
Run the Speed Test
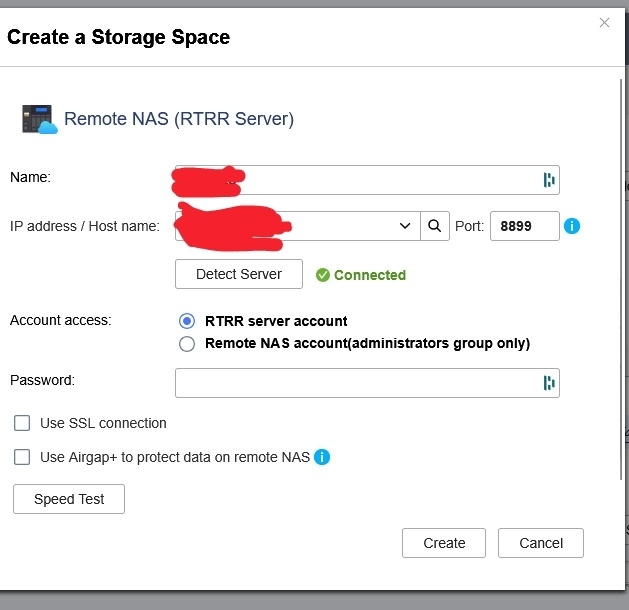(69, 499)
